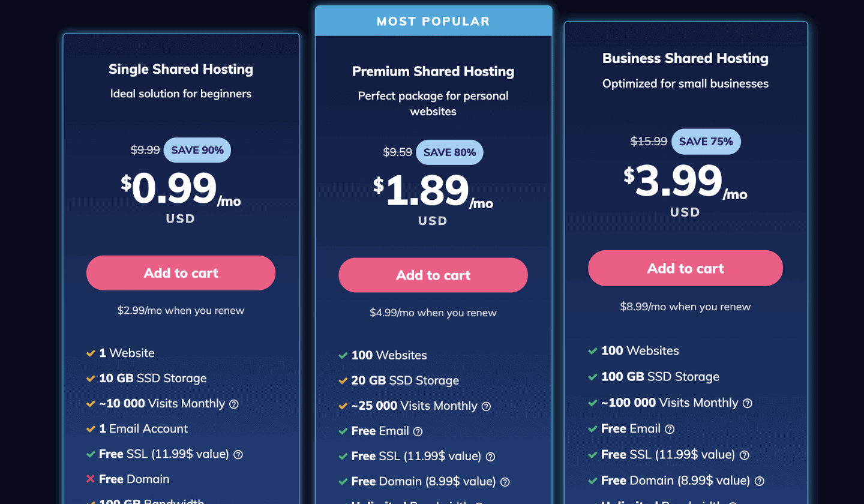Open the Free Domain tooltip on Premium Shared Hosting
This screenshot has width=864, height=504.
[x=505, y=482]
